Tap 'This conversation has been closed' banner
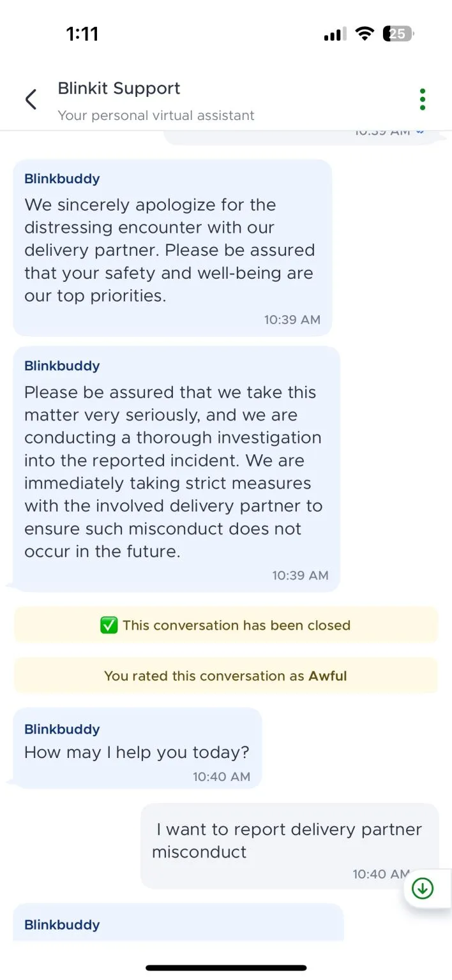Screen dimensions: 452x980 pos(236,625)
